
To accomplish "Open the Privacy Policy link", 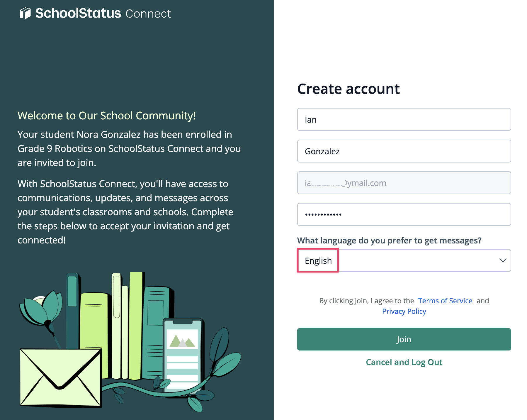I will pos(404,311).
